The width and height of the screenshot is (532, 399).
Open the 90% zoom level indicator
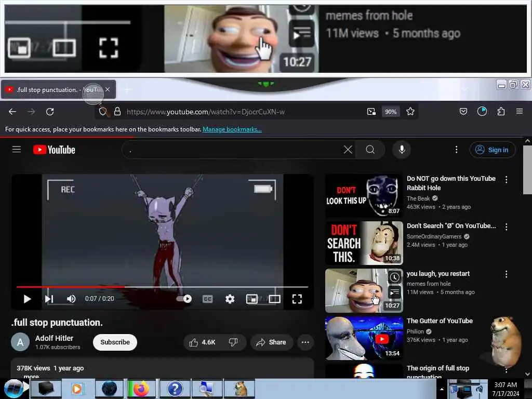coord(391,112)
